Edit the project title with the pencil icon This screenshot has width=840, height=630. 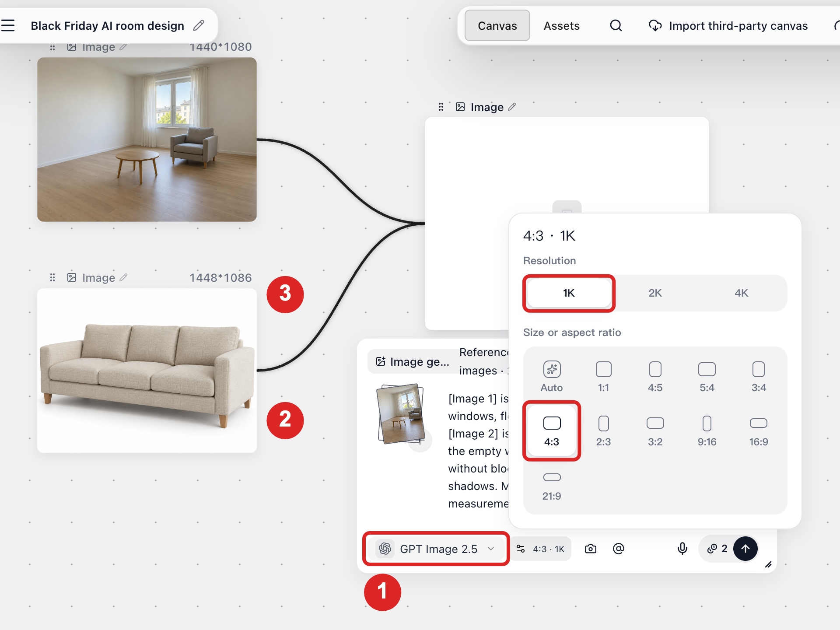199,25
